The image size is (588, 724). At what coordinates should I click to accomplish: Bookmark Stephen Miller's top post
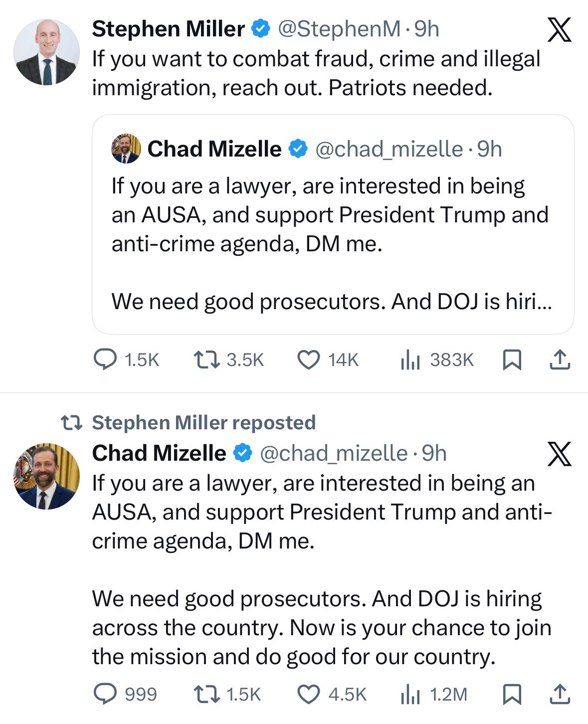(x=512, y=360)
